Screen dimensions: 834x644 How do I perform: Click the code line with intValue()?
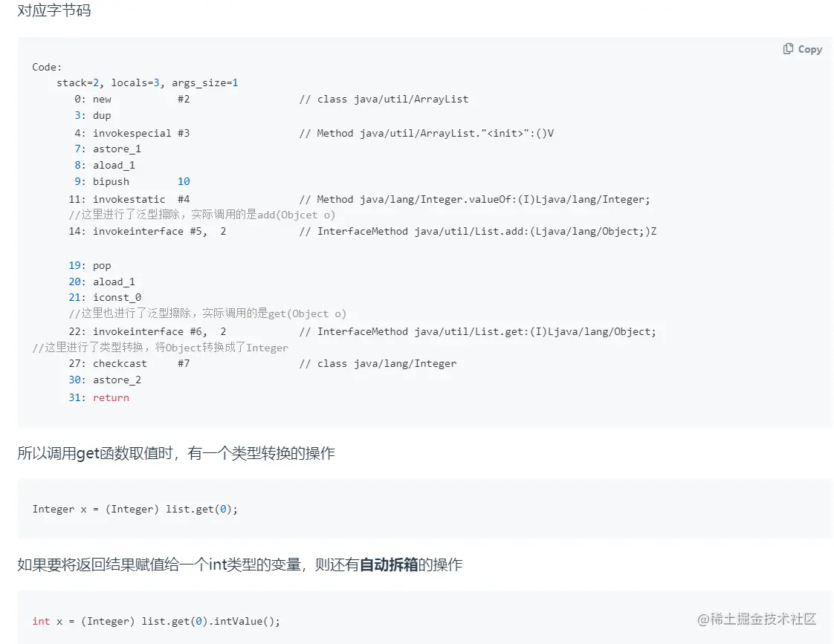tap(156, 621)
